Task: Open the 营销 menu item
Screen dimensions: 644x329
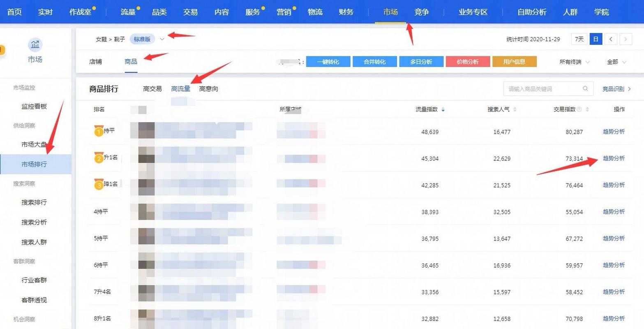Action: click(x=284, y=12)
